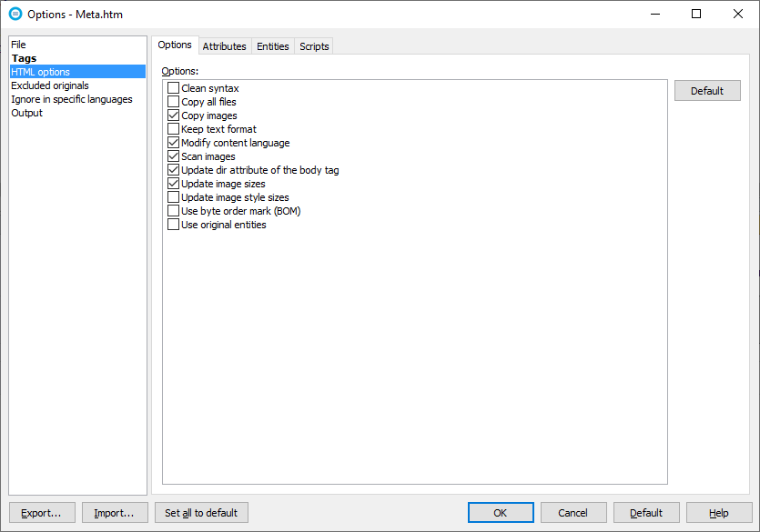
Task: Switch to the Attributes tab
Action: pos(225,46)
